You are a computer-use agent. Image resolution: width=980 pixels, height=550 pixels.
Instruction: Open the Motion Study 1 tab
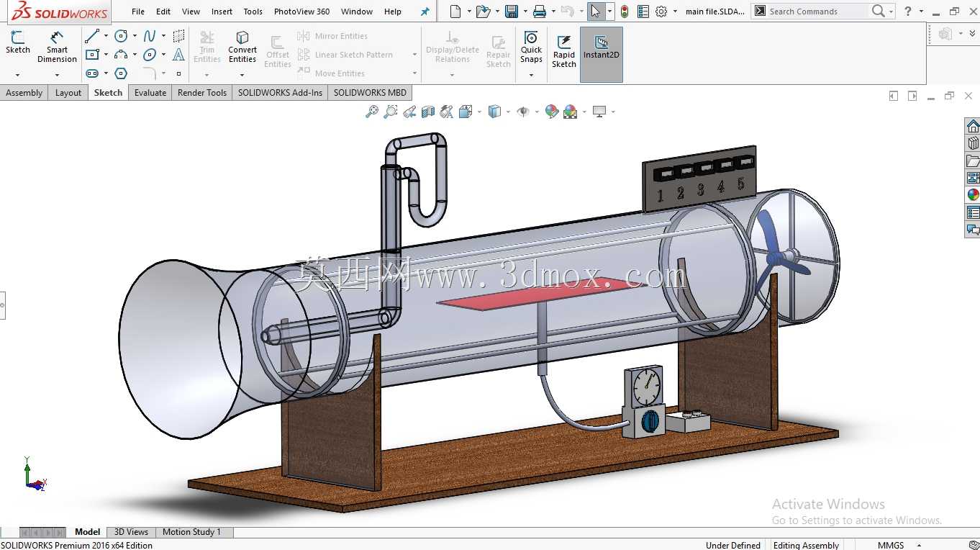pos(191,532)
